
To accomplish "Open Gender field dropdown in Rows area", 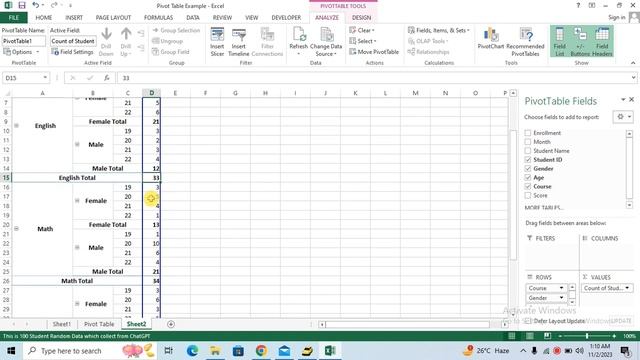I will pos(562,298).
